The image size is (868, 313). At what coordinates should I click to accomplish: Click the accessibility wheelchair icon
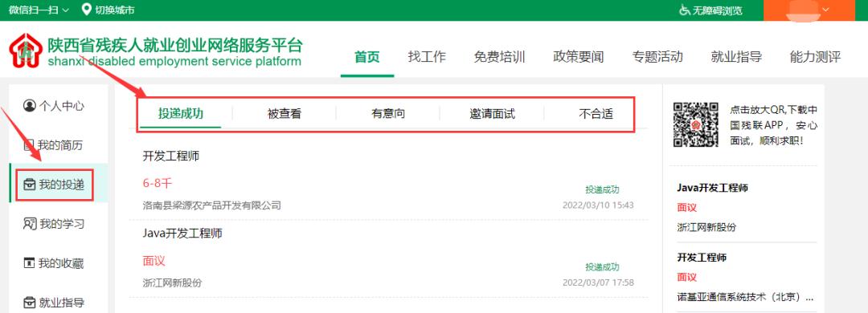pyautogui.click(x=685, y=10)
